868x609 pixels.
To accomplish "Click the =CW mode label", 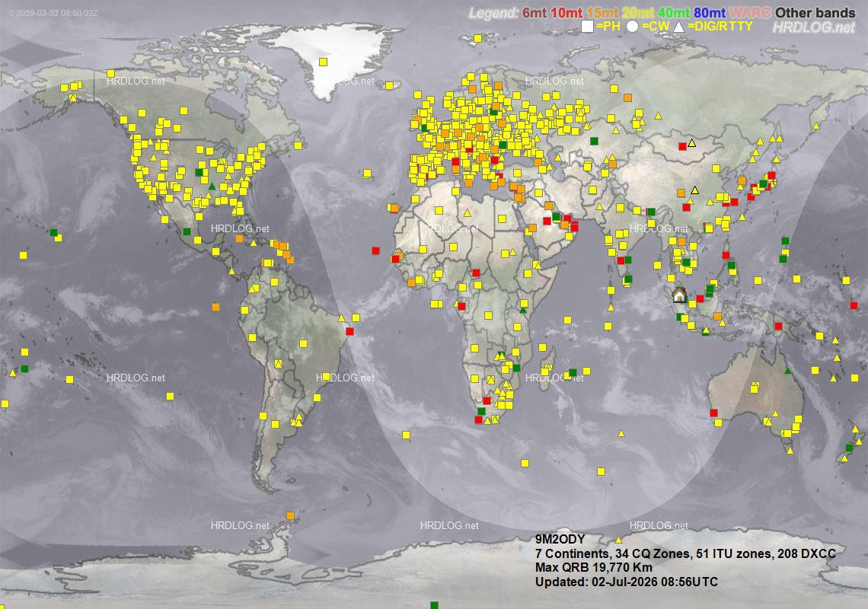I will (656, 27).
